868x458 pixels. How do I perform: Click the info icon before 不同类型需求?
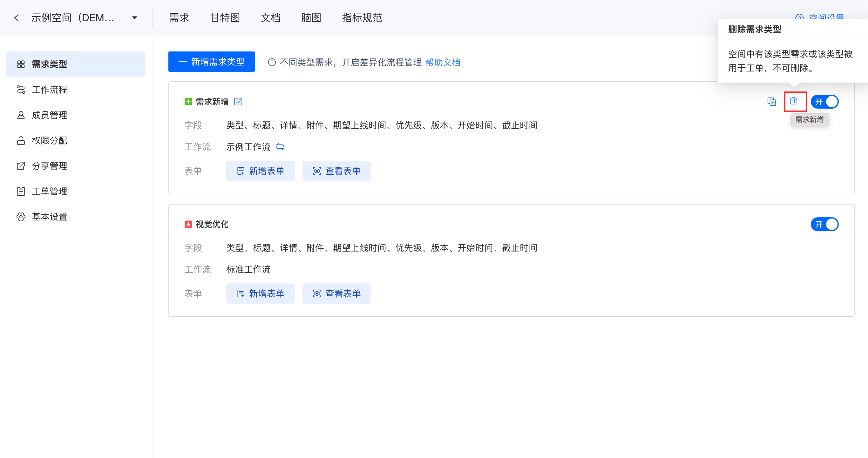point(272,62)
